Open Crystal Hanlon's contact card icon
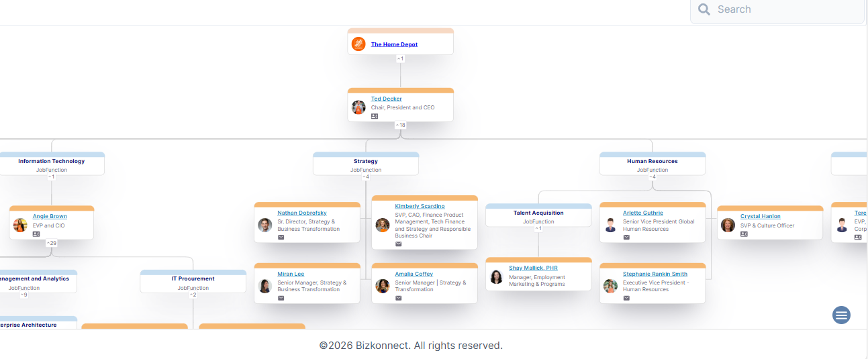868x359 pixels. (744, 234)
